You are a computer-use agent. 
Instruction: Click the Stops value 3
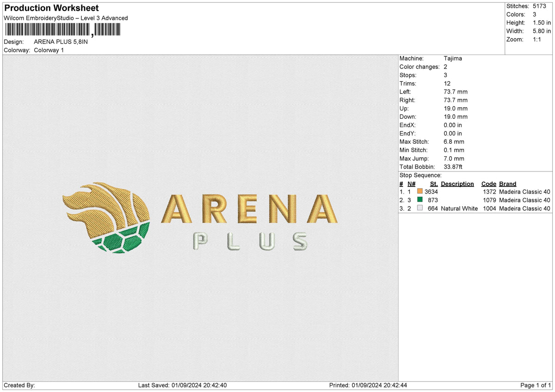click(x=445, y=75)
